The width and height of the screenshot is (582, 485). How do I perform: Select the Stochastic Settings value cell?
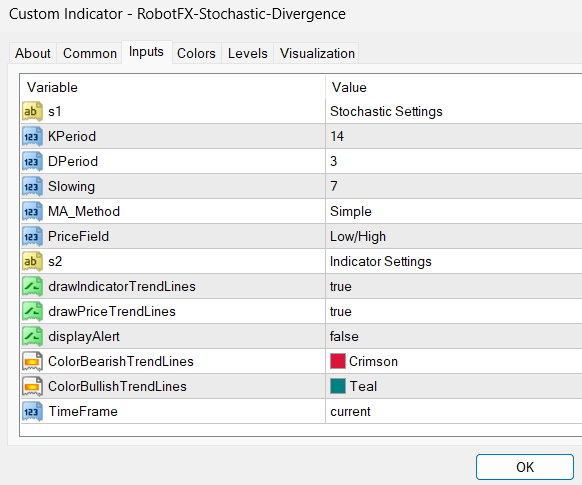point(454,111)
